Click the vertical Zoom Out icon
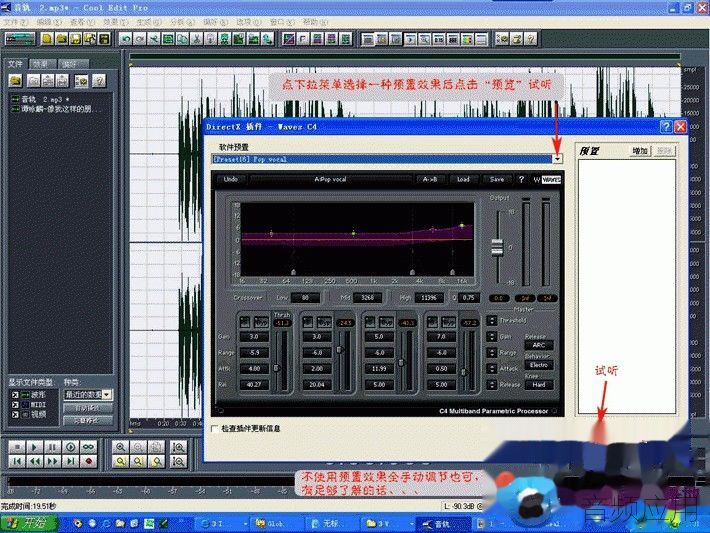This screenshot has width=710, height=533. [178, 461]
